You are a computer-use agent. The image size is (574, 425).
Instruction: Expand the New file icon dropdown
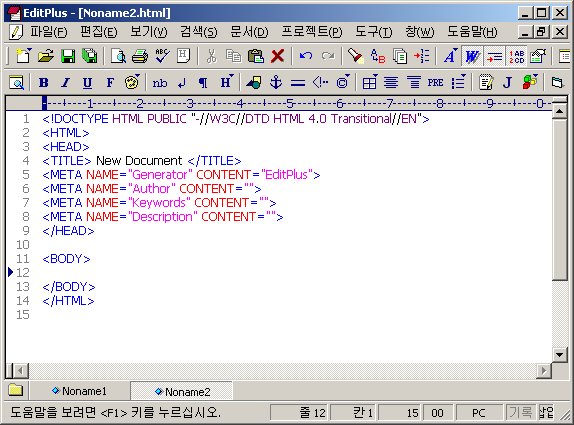click(x=29, y=49)
